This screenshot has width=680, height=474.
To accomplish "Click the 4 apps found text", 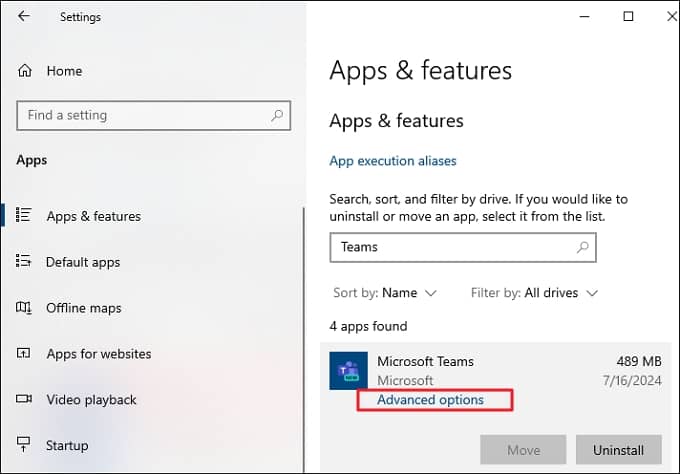I will pyautogui.click(x=368, y=326).
